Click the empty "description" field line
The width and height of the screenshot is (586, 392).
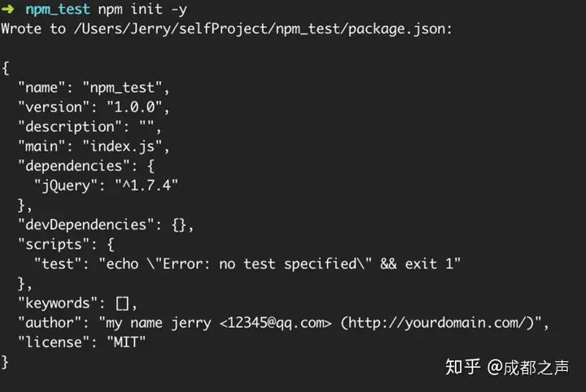[90, 127]
